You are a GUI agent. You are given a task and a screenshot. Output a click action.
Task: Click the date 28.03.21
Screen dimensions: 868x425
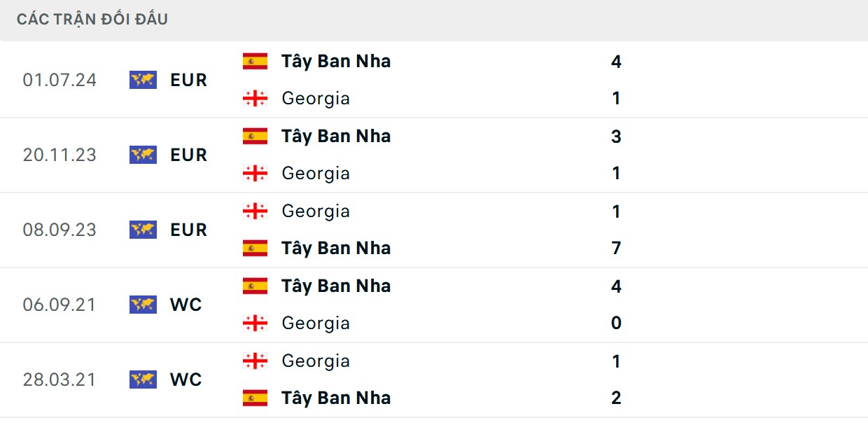point(60,379)
